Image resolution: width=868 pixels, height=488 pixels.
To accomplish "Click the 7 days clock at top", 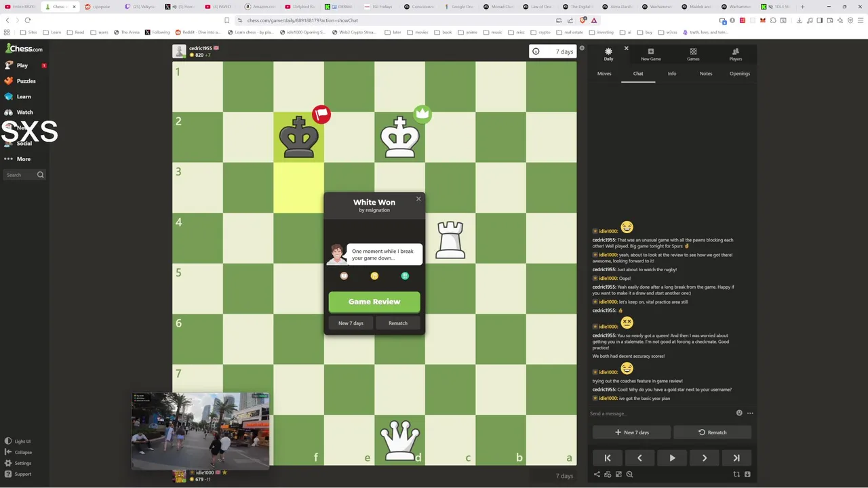I will [x=553, y=52].
